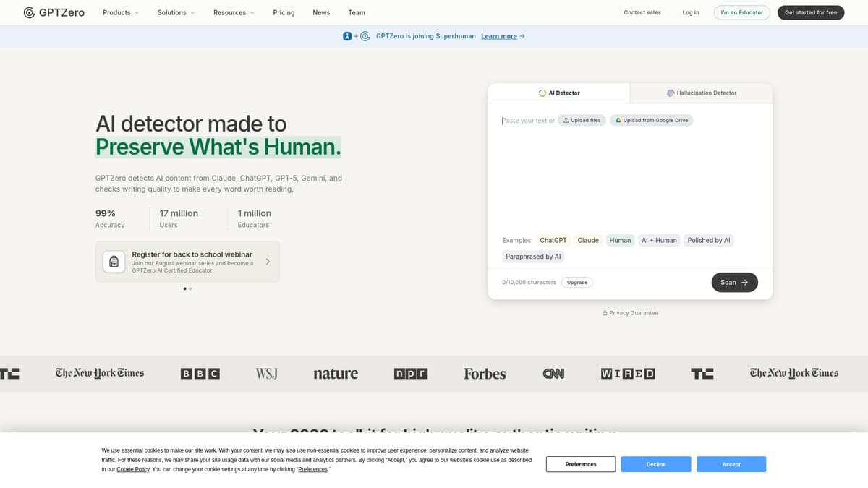The height and width of the screenshot is (488, 868).
Task: Decline cookies
Action: 656,464
